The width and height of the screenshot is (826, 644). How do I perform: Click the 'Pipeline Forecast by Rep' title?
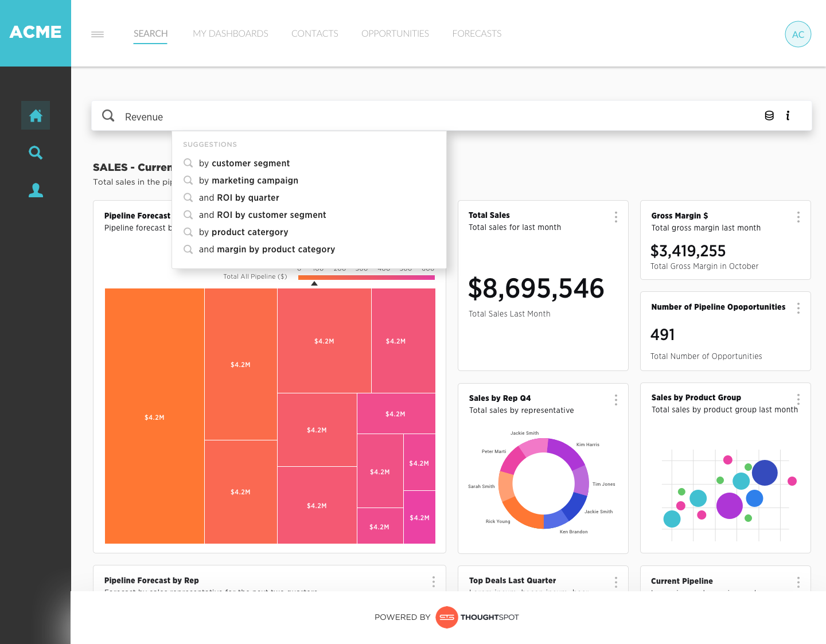pos(151,580)
